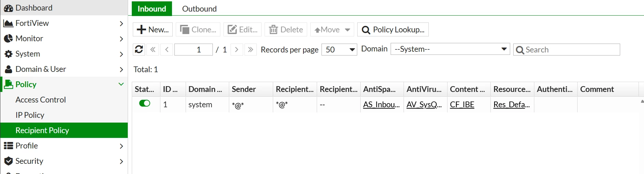This screenshot has width=644, height=174.
Task: Sort by the AntiViru... column header
Action: (425, 89)
